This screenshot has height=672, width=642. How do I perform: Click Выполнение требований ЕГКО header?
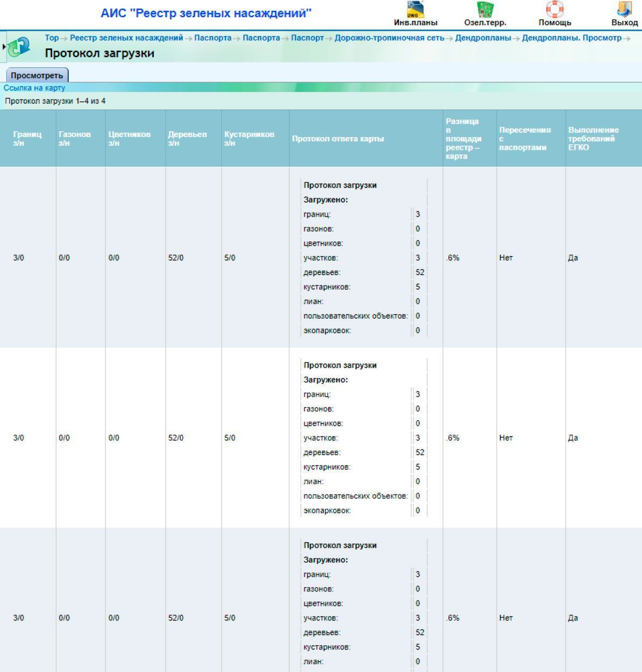593,139
